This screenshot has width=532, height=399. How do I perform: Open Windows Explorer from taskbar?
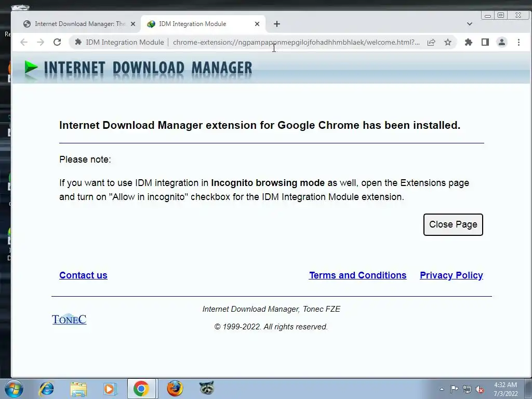[78, 389]
